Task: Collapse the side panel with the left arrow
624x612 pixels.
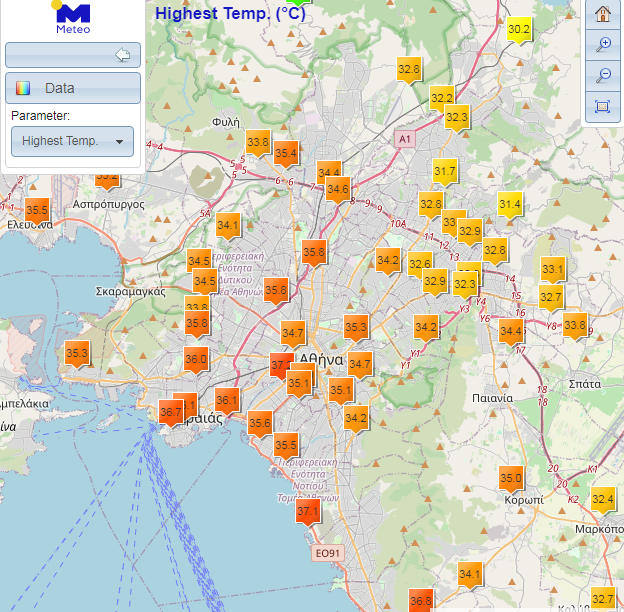Action: [x=124, y=55]
